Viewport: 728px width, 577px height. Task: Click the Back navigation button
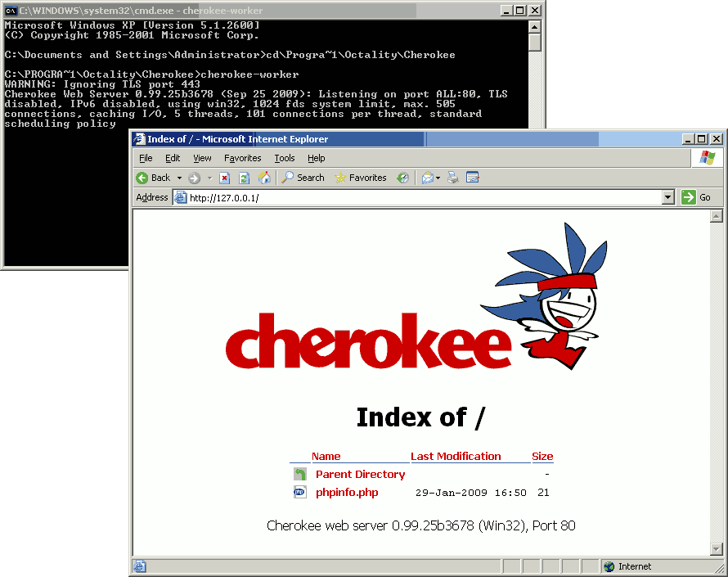tap(153, 178)
